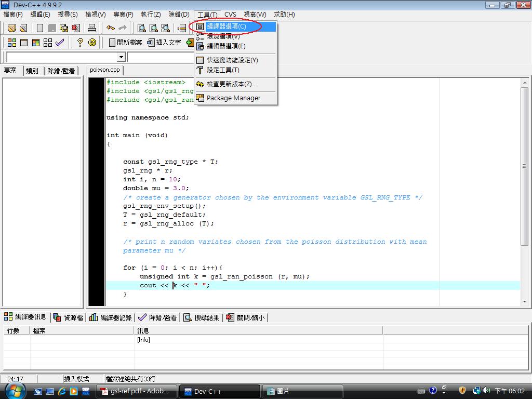The height and width of the screenshot is (399, 532).
Task: Open the 執行(Z) menu in menu bar
Action: 151,15
